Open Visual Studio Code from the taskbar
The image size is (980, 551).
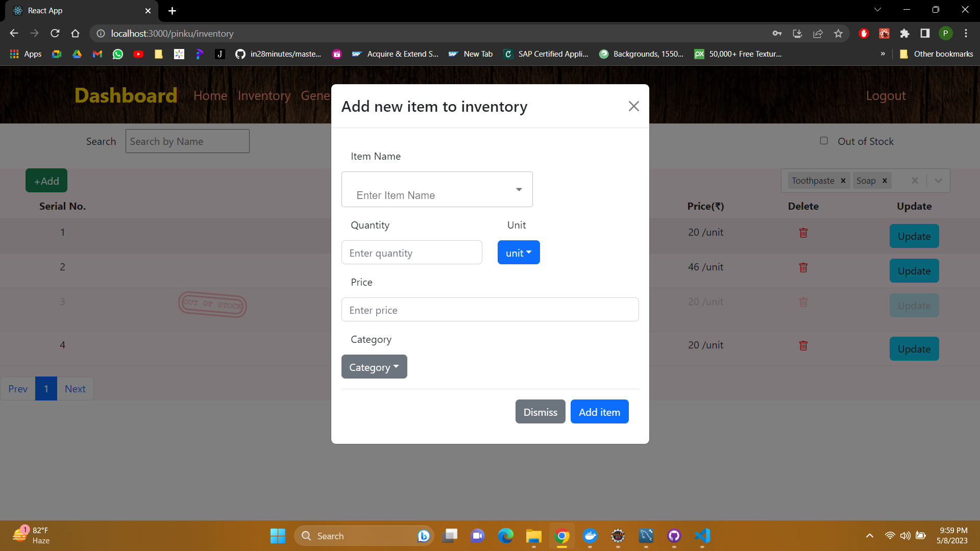coord(702,536)
